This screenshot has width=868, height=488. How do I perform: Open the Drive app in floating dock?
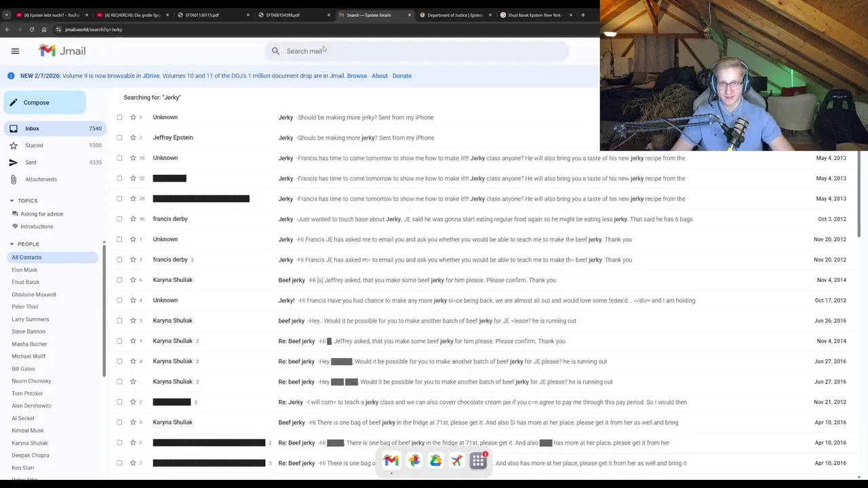pyautogui.click(x=435, y=461)
